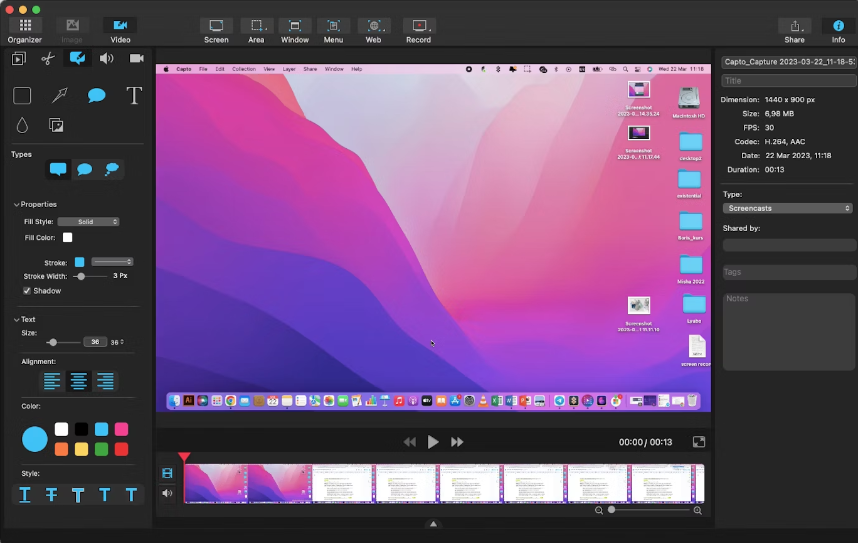Image resolution: width=858 pixels, height=543 pixels.
Task: Pick the rectangle shape tool
Action: pyautogui.click(x=22, y=96)
